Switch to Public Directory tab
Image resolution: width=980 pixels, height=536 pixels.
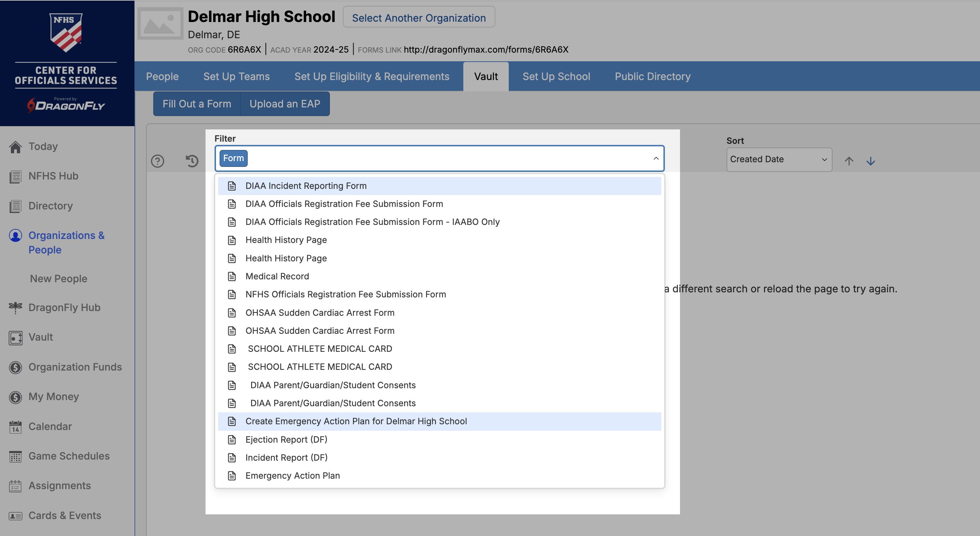click(653, 76)
